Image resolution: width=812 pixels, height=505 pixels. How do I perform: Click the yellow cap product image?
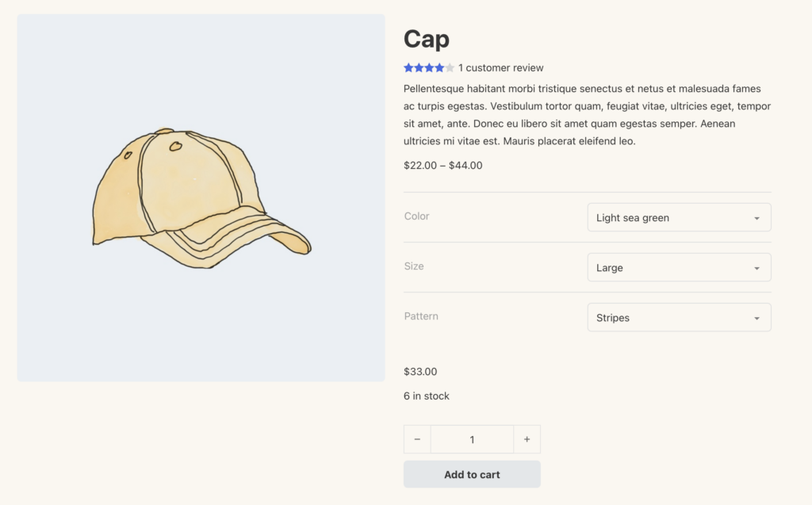(201, 198)
